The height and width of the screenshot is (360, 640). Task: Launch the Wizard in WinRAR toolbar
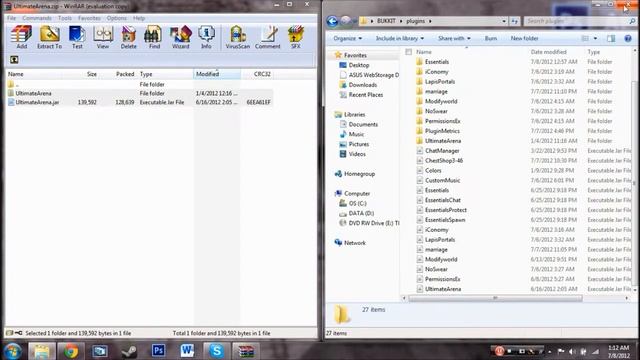[x=180, y=38]
